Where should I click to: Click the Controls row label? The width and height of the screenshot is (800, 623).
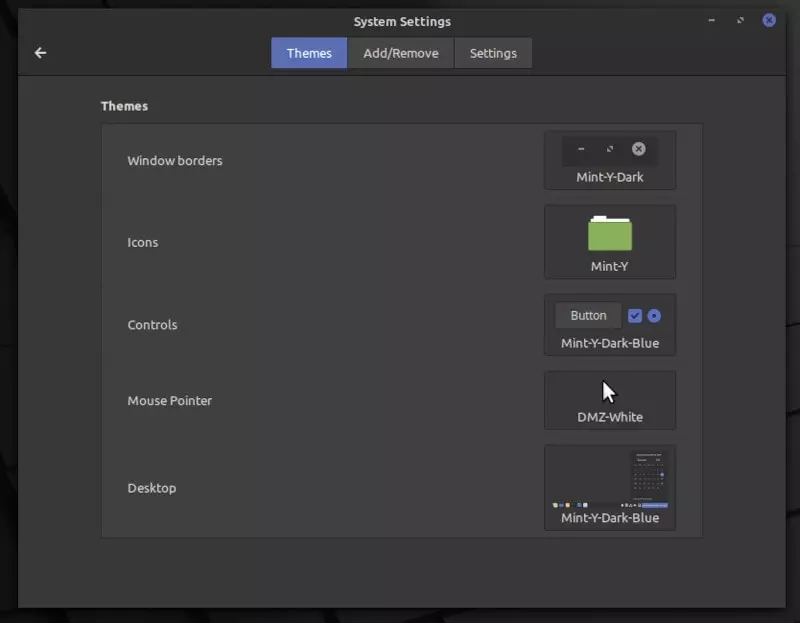pyautogui.click(x=153, y=325)
